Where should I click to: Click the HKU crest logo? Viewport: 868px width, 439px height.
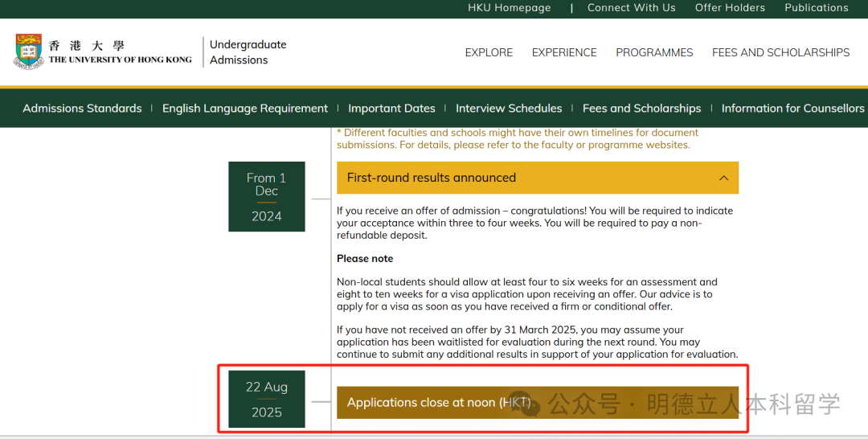pos(29,51)
